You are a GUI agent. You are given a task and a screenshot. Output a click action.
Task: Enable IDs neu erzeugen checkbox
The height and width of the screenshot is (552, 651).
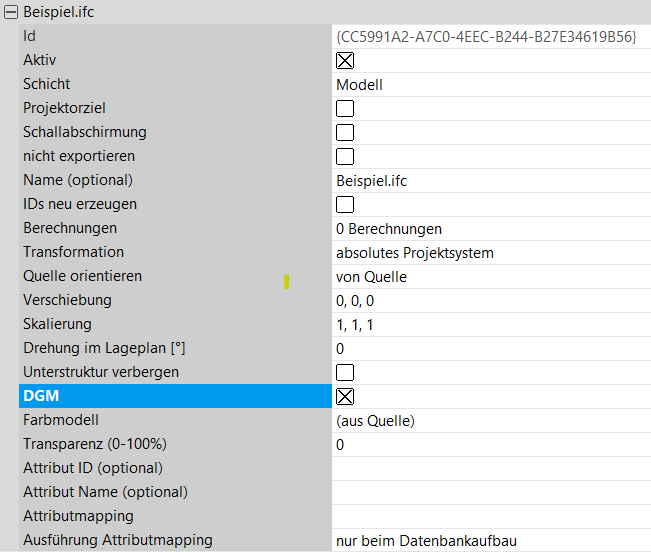[345, 204]
